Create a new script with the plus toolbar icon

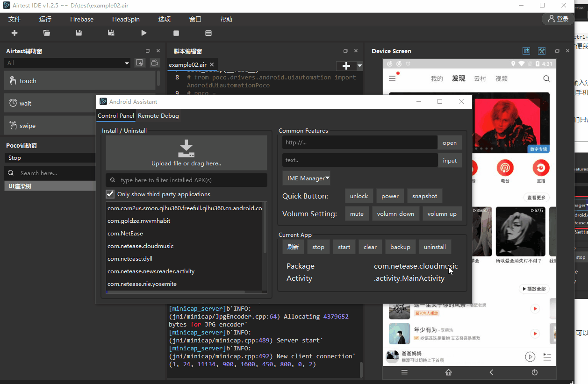pyautogui.click(x=14, y=33)
